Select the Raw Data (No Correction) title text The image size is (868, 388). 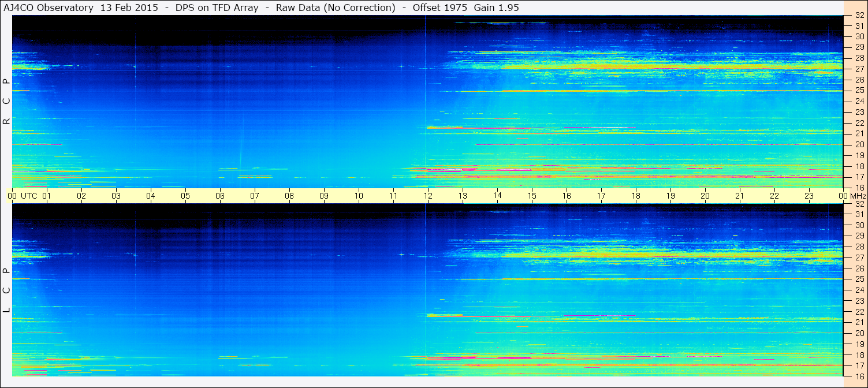336,8
